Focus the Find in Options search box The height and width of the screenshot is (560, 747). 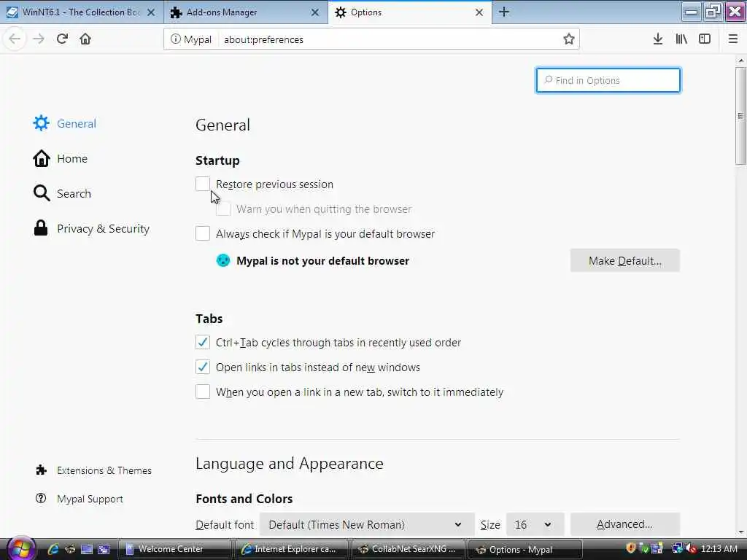(x=608, y=80)
